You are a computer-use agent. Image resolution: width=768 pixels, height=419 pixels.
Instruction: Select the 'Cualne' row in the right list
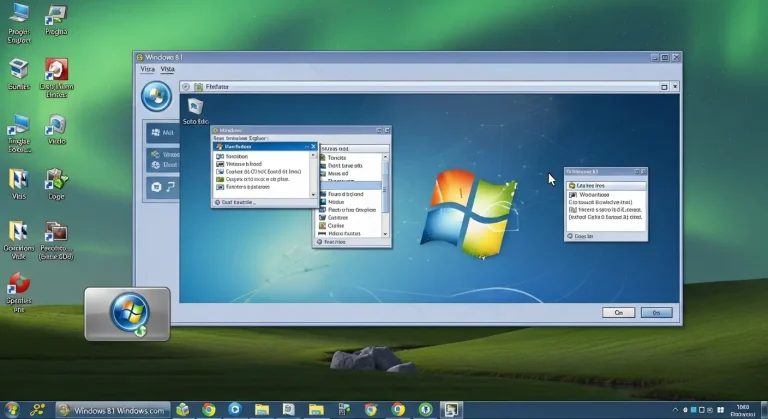[351, 225]
